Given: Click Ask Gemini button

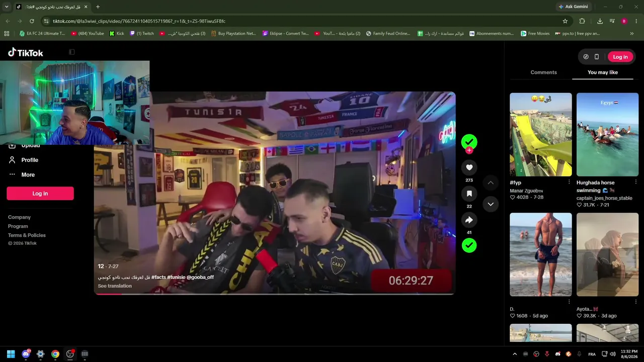Looking at the screenshot, I should point(573,7).
